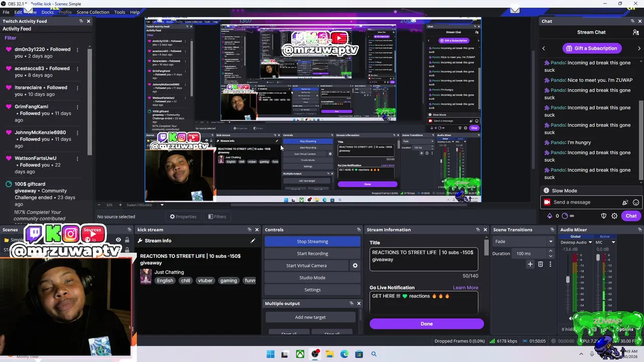Open the Stream Chat community users icon
The height and width of the screenshot is (362, 644).
(636, 32)
